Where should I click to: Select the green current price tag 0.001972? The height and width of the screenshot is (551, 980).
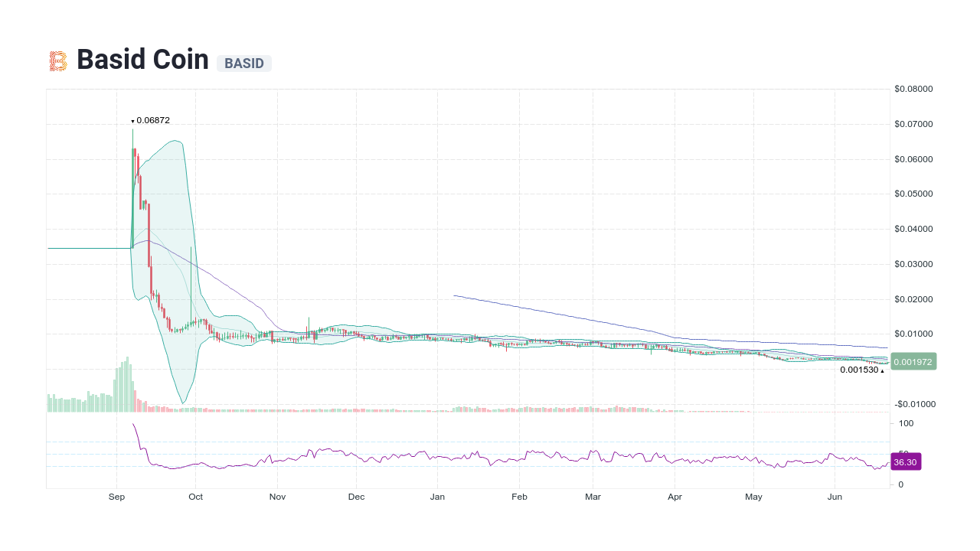pyautogui.click(x=913, y=360)
